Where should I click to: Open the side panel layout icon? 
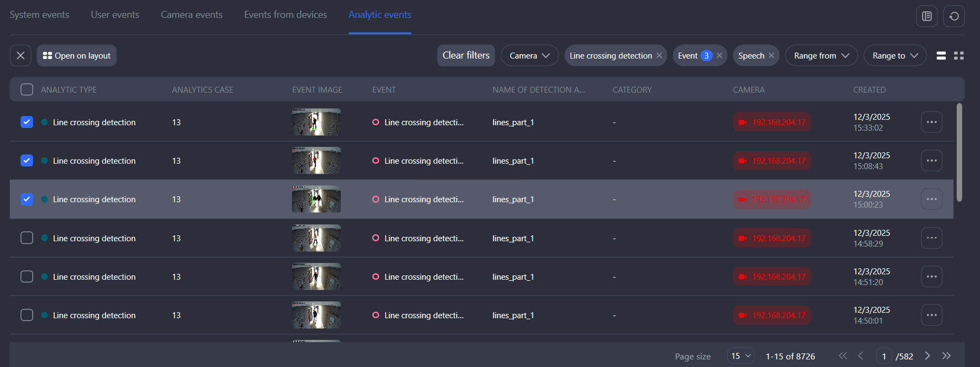[x=927, y=16]
